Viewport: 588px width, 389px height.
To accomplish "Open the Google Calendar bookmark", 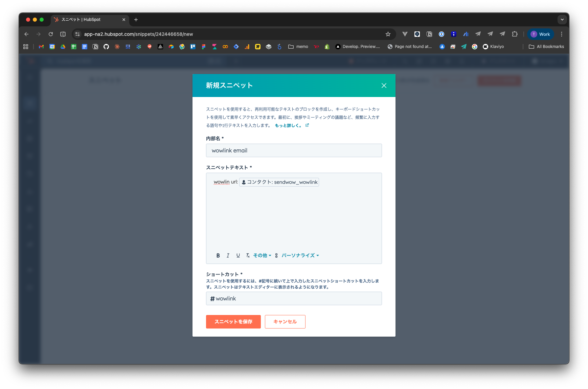I will [52, 47].
